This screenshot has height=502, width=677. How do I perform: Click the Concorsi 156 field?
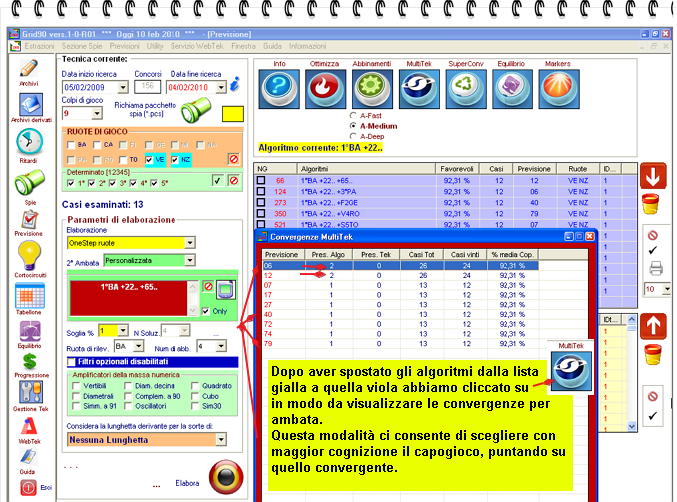(148, 86)
